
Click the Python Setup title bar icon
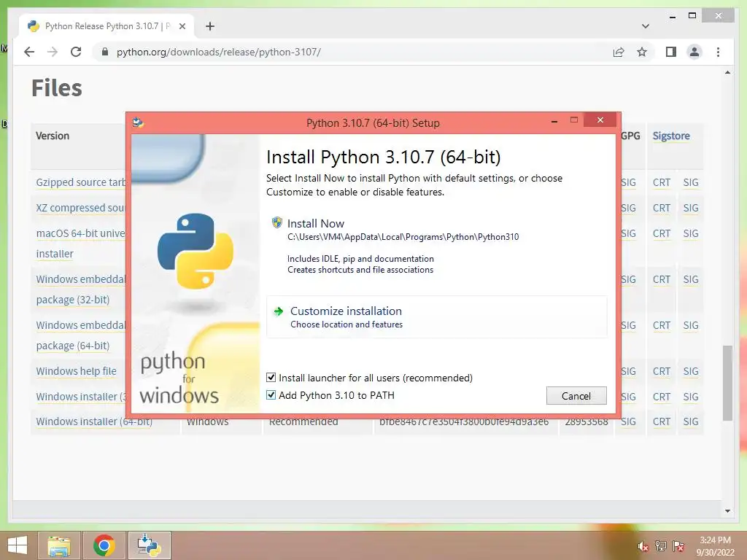coord(138,122)
